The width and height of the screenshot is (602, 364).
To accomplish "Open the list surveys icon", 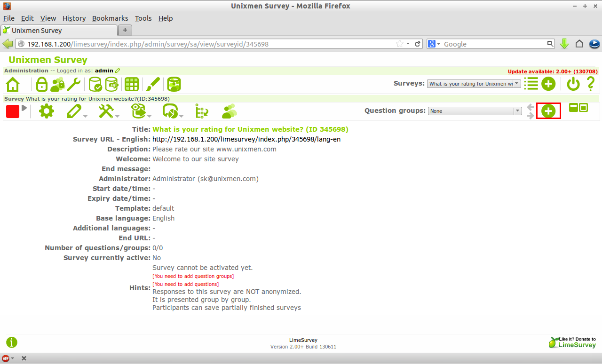I will point(531,84).
